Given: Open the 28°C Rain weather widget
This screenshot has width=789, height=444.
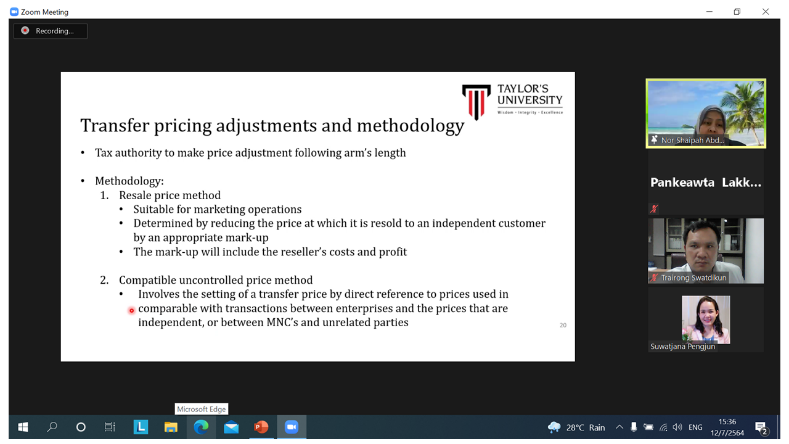Looking at the screenshot, I should tap(577, 427).
